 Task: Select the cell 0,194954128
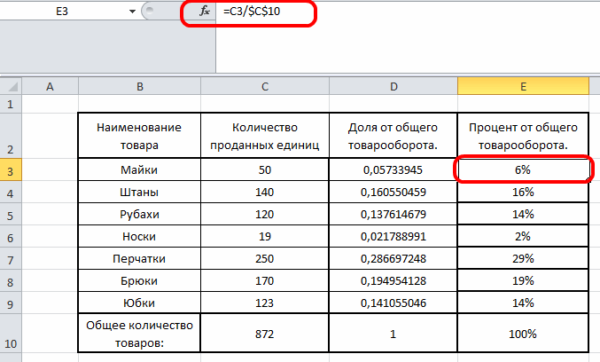click(x=393, y=280)
